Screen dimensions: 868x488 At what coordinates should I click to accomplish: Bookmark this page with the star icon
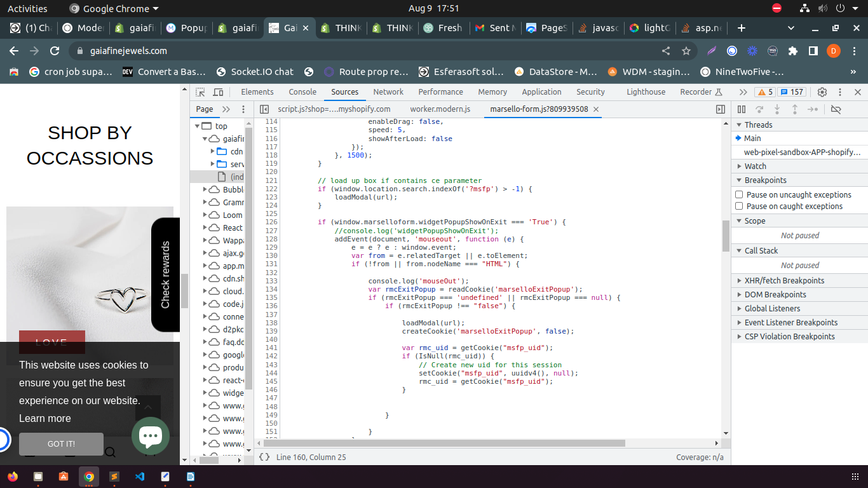pyautogui.click(x=686, y=51)
